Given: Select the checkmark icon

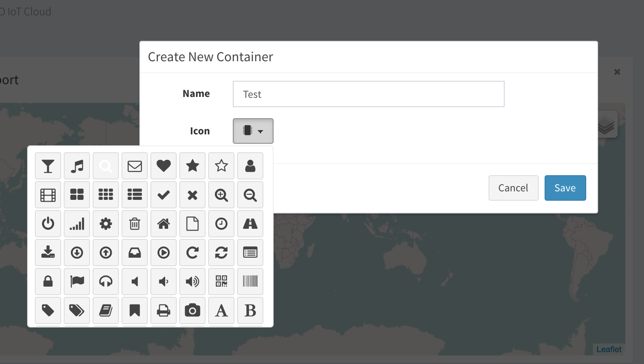Looking at the screenshot, I should [164, 195].
